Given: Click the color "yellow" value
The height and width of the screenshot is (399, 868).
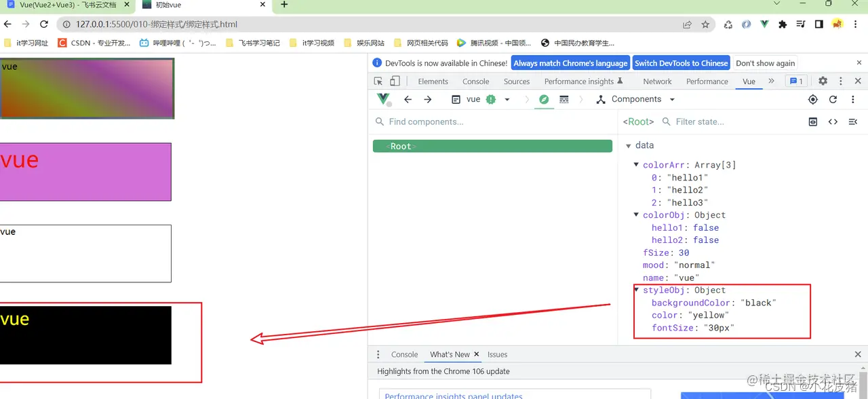Looking at the screenshot, I should 708,316.
